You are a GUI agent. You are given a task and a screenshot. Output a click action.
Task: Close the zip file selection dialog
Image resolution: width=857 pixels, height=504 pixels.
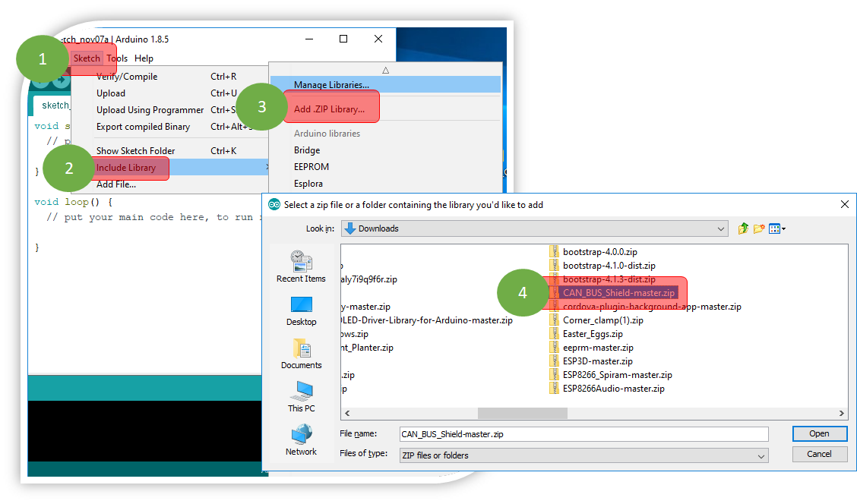point(844,204)
